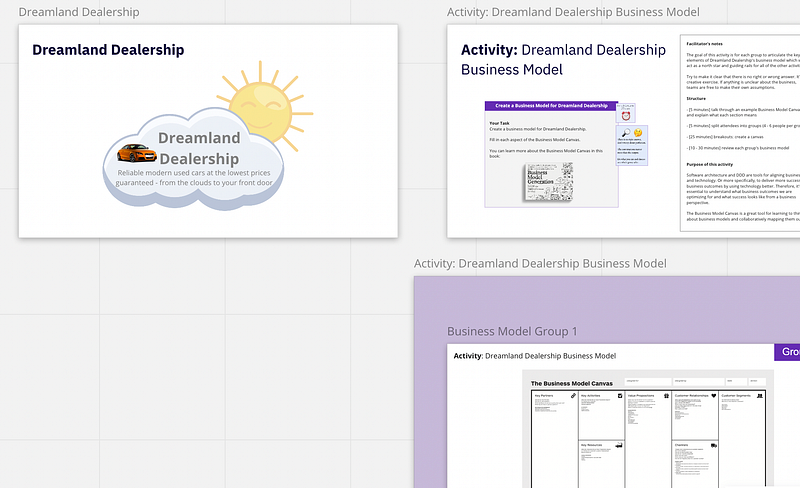
Task: Click the Channels truck icon
Action: (713, 445)
